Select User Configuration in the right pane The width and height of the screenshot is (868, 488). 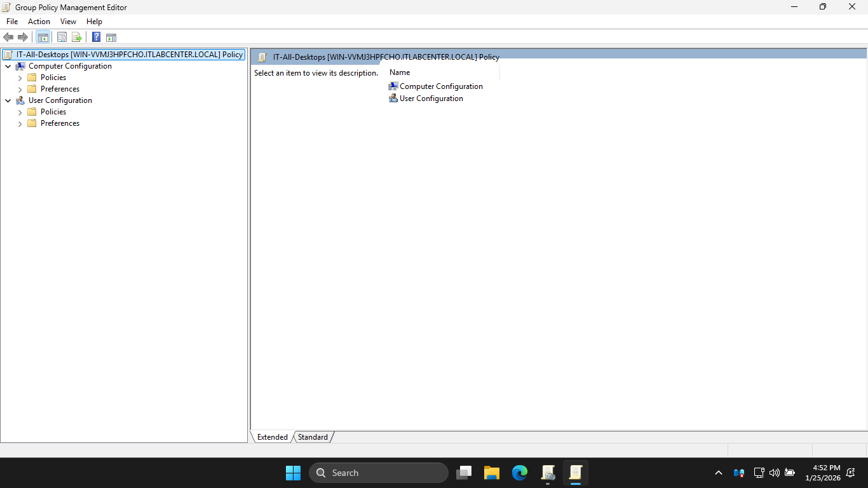pyautogui.click(x=431, y=98)
